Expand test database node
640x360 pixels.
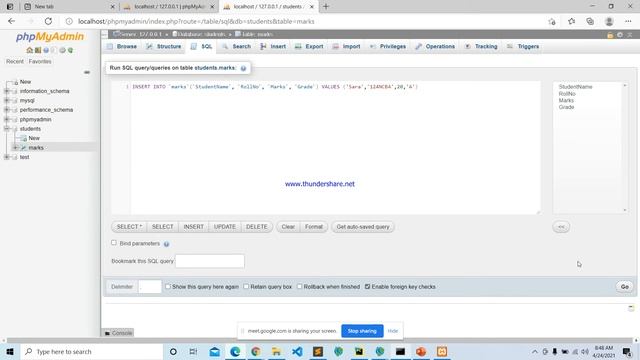[7, 157]
